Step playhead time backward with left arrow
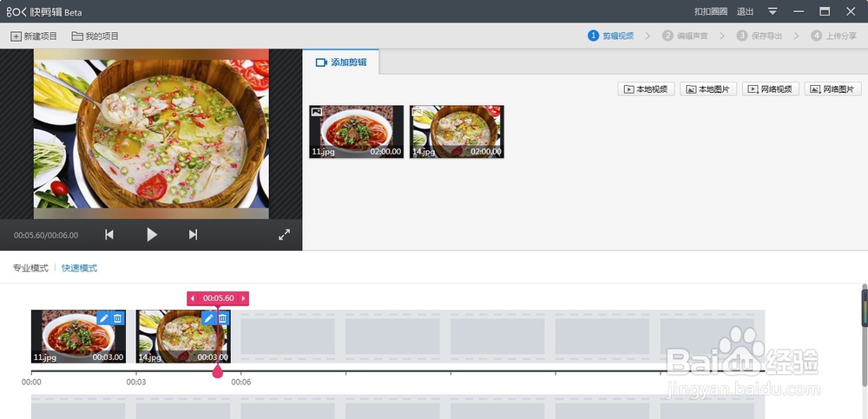868x419 pixels. click(193, 298)
